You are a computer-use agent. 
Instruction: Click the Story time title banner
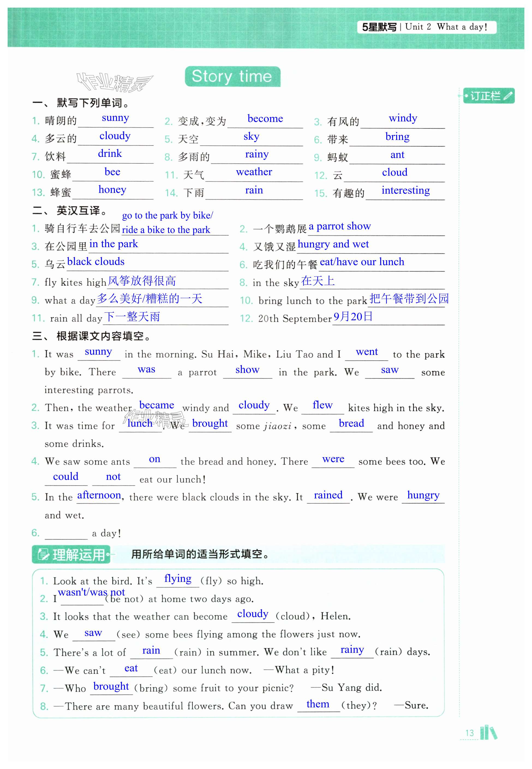click(x=232, y=76)
